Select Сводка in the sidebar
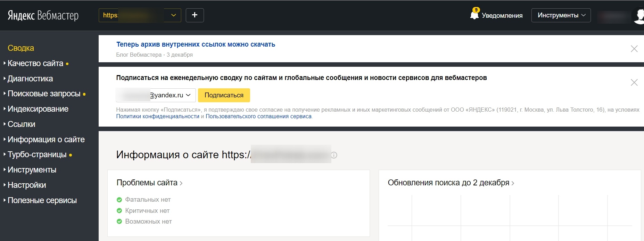This screenshot has height=241, width=644. [21, 48]
